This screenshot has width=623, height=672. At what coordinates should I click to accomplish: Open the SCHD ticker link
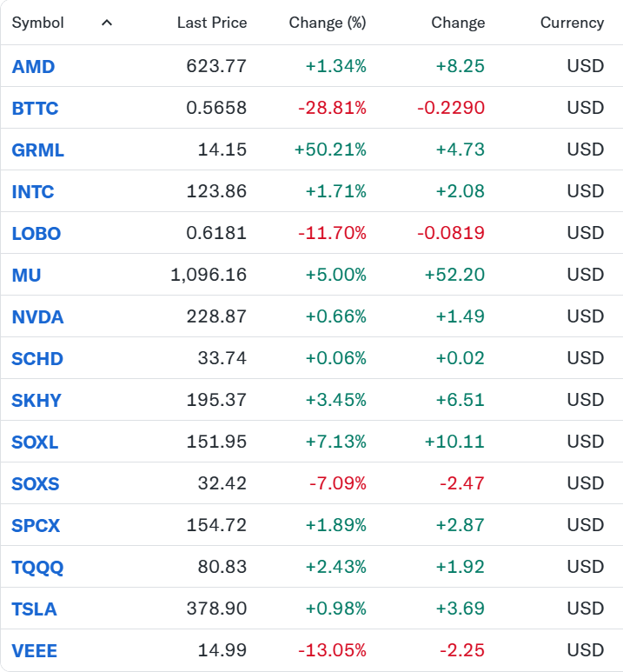coord(37,359)
